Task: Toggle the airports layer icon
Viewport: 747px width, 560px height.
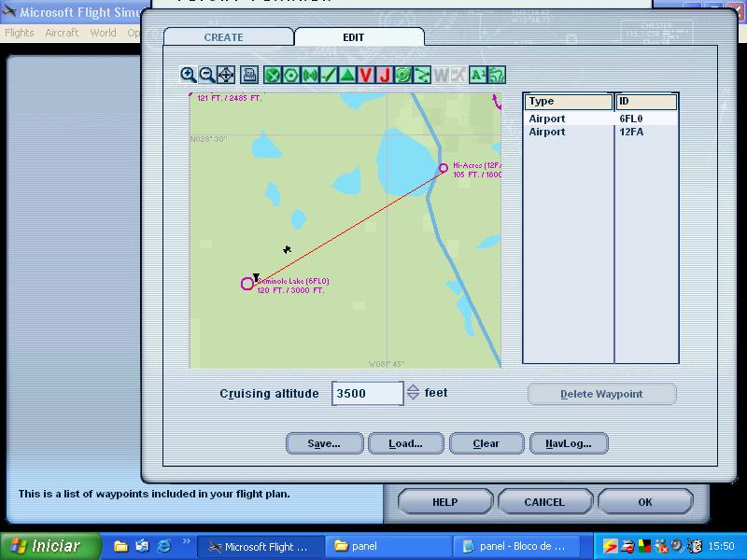Action: click(273, 75)
